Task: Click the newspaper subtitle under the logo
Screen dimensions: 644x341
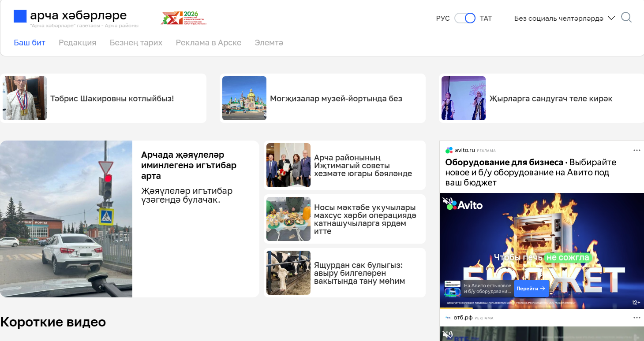Action: coord(84,26)
